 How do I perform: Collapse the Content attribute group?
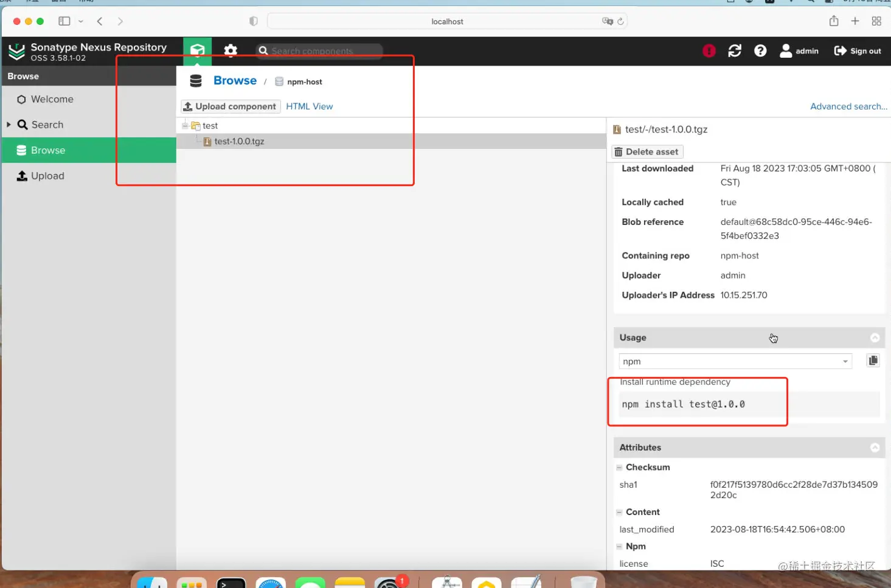click(x=619, y=513)
